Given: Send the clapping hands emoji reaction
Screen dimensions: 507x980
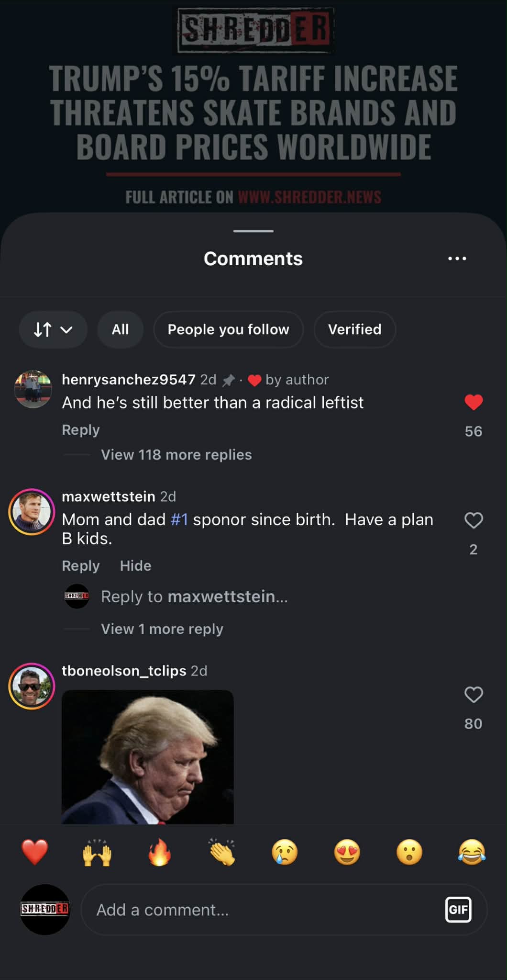Looking at the screenshot, I should click(x=222, y=853).
